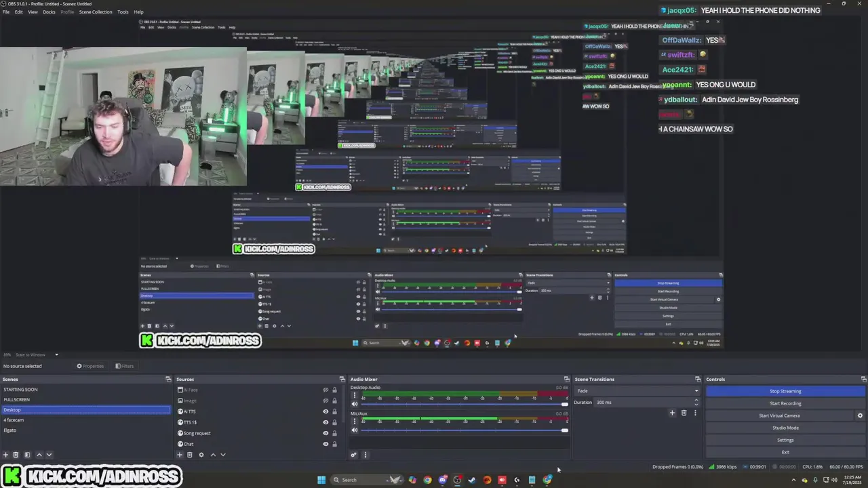Open the Mic/Aux options menu dots

(x=354, y=422)
